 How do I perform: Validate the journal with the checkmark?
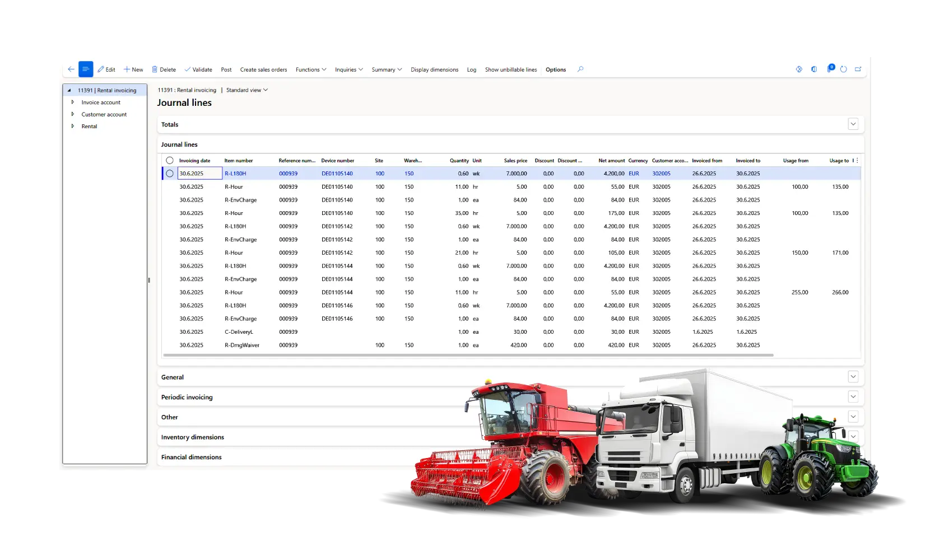coord(198,69)
